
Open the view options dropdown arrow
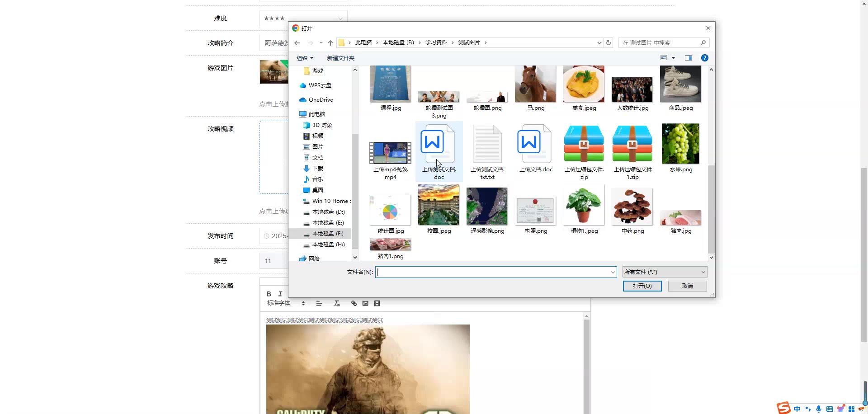673,58
